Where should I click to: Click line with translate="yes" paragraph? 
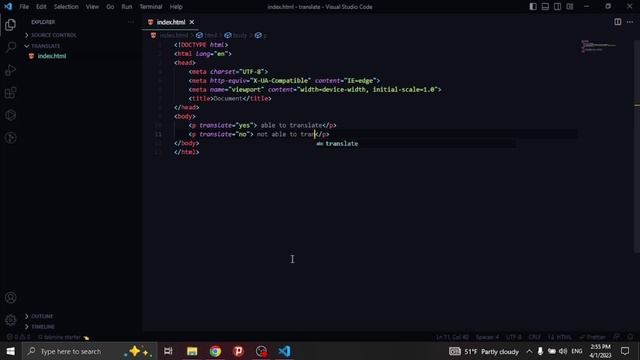click(262, 125)
